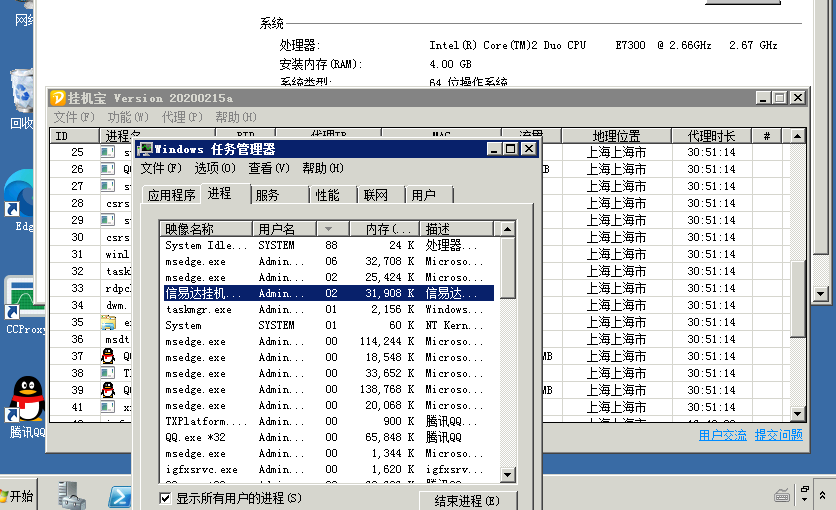Click the 挂机宝 title bar logo icon

pyautogui.click(x=58, y=98)
